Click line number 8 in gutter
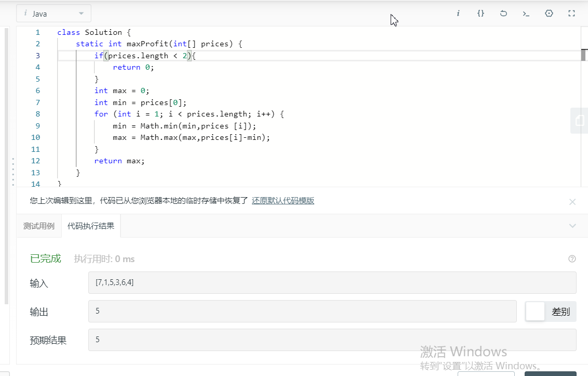The height and width of the screenshot is (376, 588). pos(37,114)
